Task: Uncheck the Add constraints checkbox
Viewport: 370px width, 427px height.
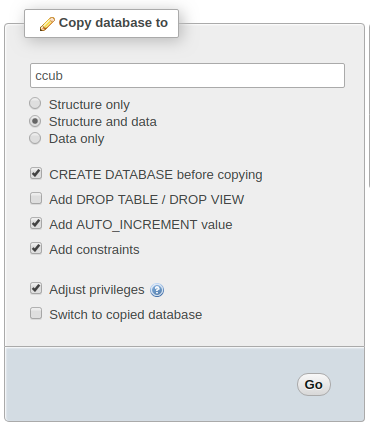Action: pyautogui.click(x=36, y=248)
